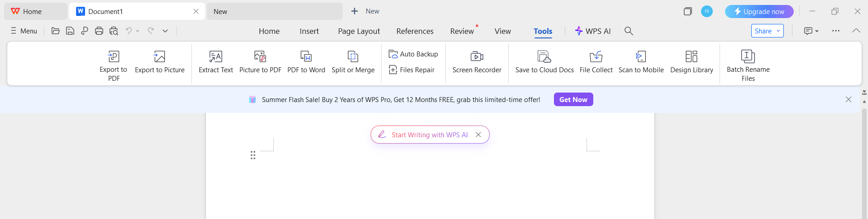Switch to the Page Layout tab
The width and height of the screenshot is (868, 219).
pos(359,31)
